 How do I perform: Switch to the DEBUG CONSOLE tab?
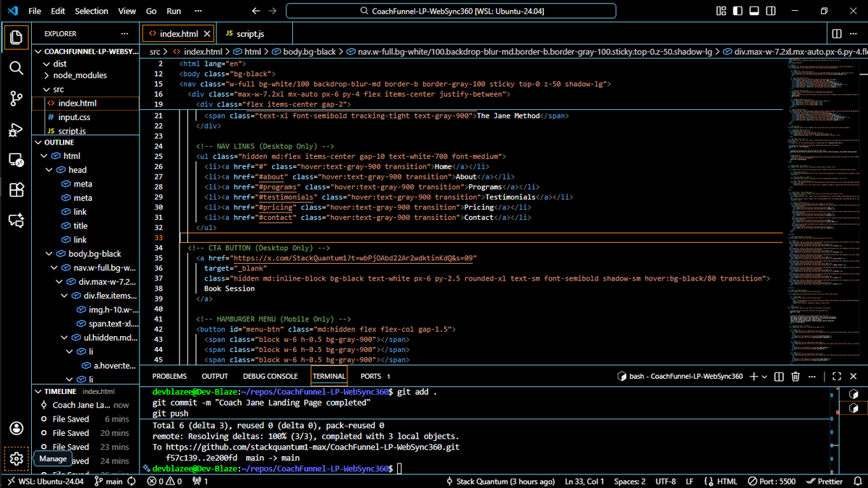click(270, 376)
